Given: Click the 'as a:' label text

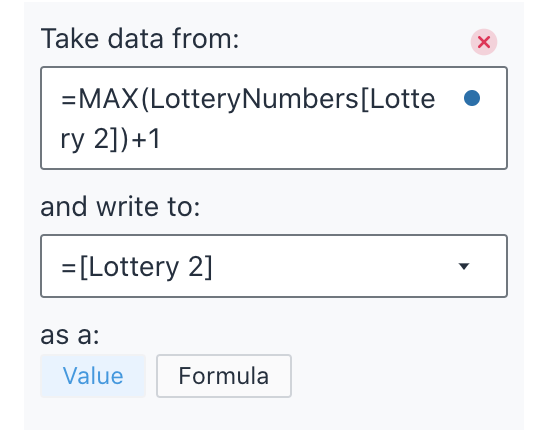Looking at the screenshot, I should pyautogui.click(x=70, y=336).
